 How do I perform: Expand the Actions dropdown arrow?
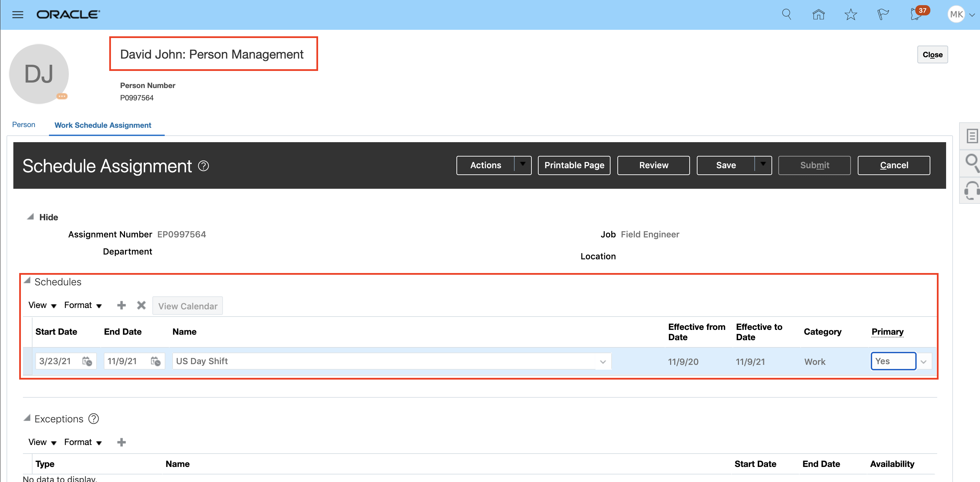[523, 165]
